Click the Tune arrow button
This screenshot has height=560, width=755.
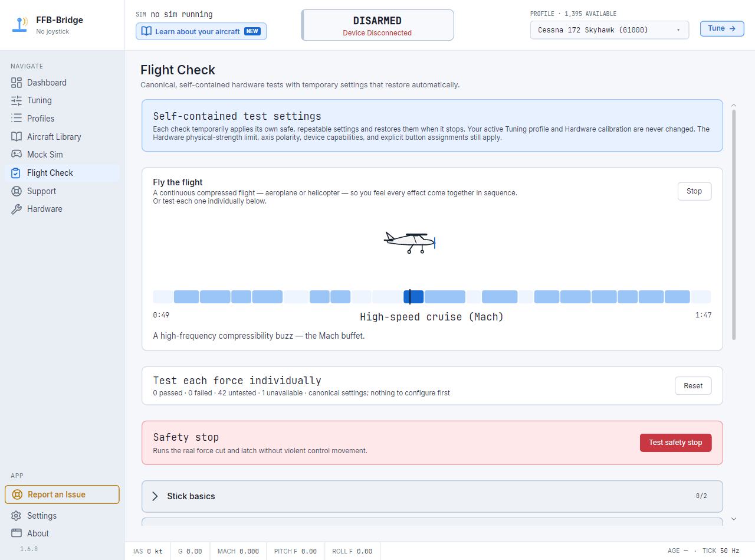722,28
